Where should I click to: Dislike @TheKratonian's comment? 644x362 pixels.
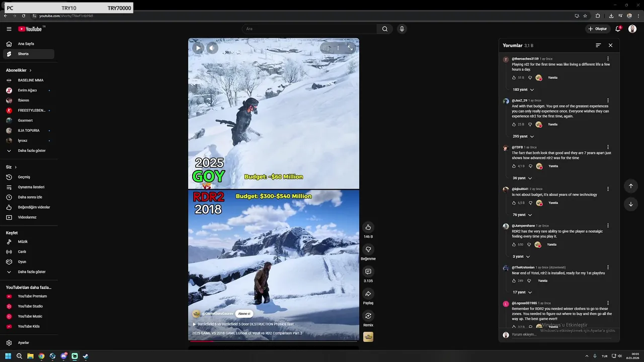[529, 281]
